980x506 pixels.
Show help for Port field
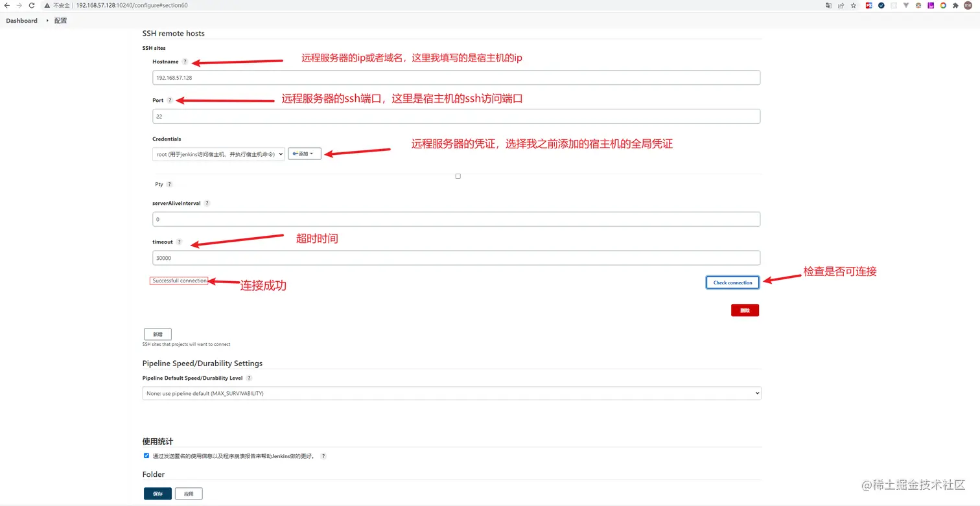[170, 100]
